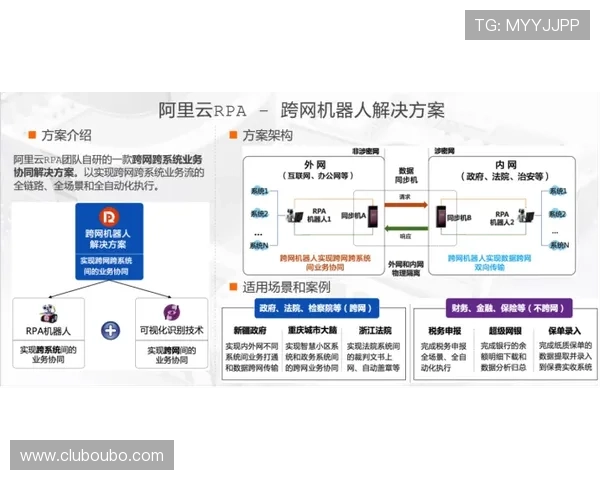Click the 系统2 node in the 内网 box
The width and height of the screenshot is (600, 480).
point(558,214)
